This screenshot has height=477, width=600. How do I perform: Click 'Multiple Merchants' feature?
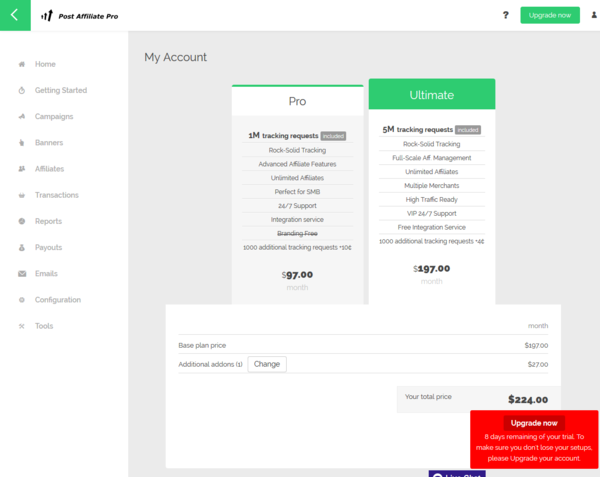coord(432,186)
